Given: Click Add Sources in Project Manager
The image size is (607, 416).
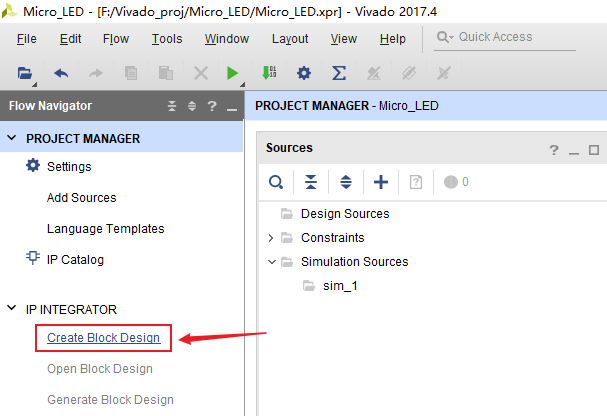Looking at the screenshot, I should (82, 198).
